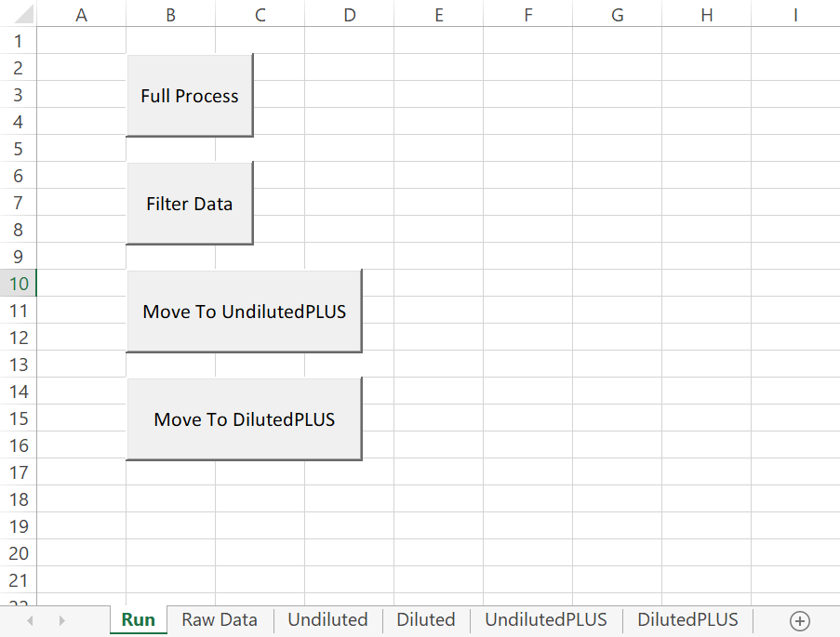The image size is (840, 637).
Task: Click Move To UndilutedPLUS button
Action: click(x=245, y=312)
